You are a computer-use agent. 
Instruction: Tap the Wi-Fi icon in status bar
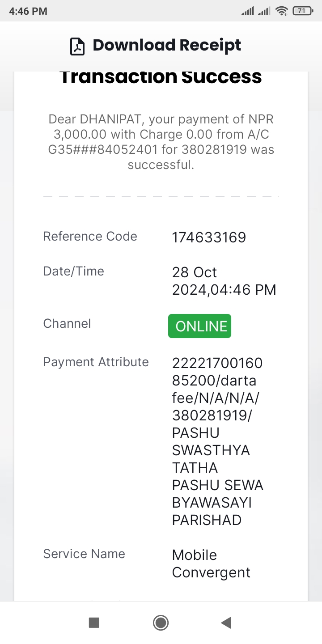[281, 11]
